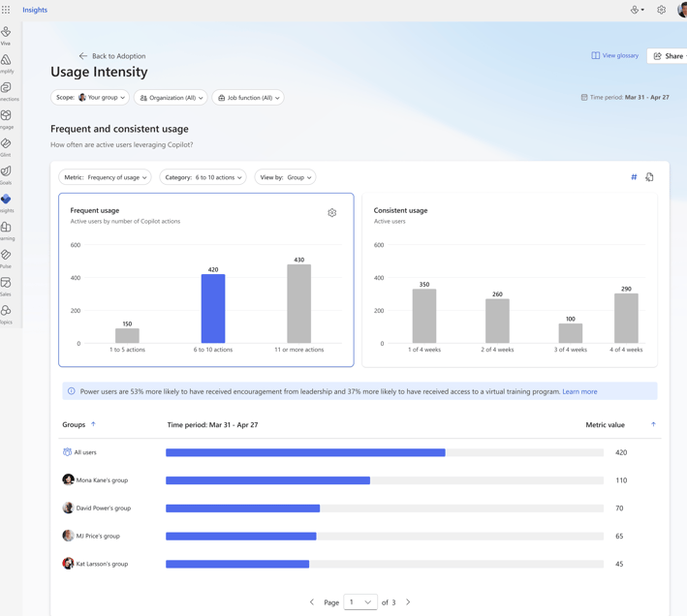The height and width of the screenshot is (616, 687).
Task: Select the 1 to 5 actions bar
Action: pos(127,336)
